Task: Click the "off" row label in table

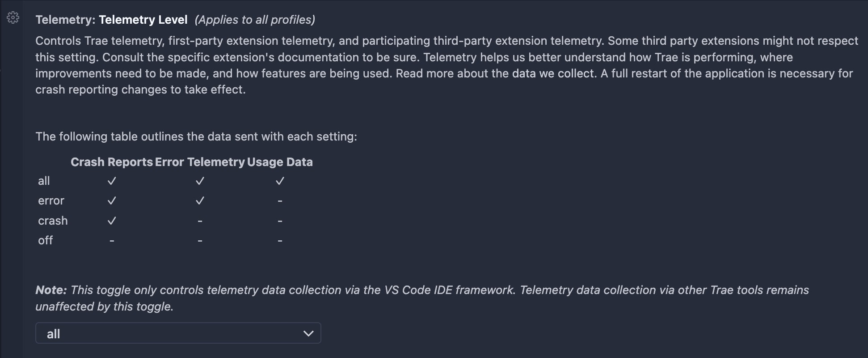Action: [x=45, y=241]
